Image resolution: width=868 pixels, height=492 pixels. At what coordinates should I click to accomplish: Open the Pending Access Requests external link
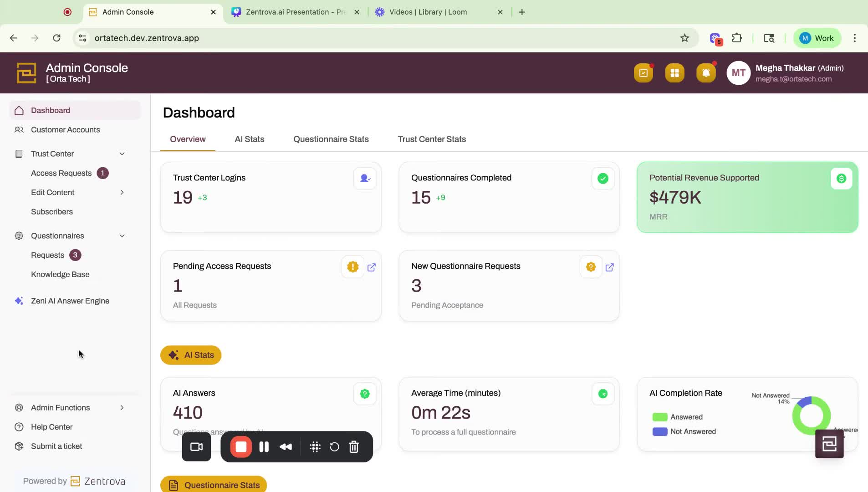tap(372, 267)
